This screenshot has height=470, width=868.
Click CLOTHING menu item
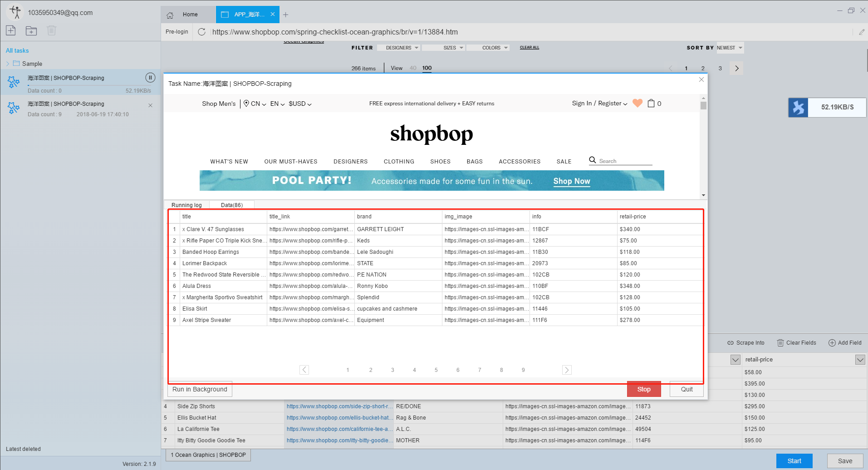point(399,161)
